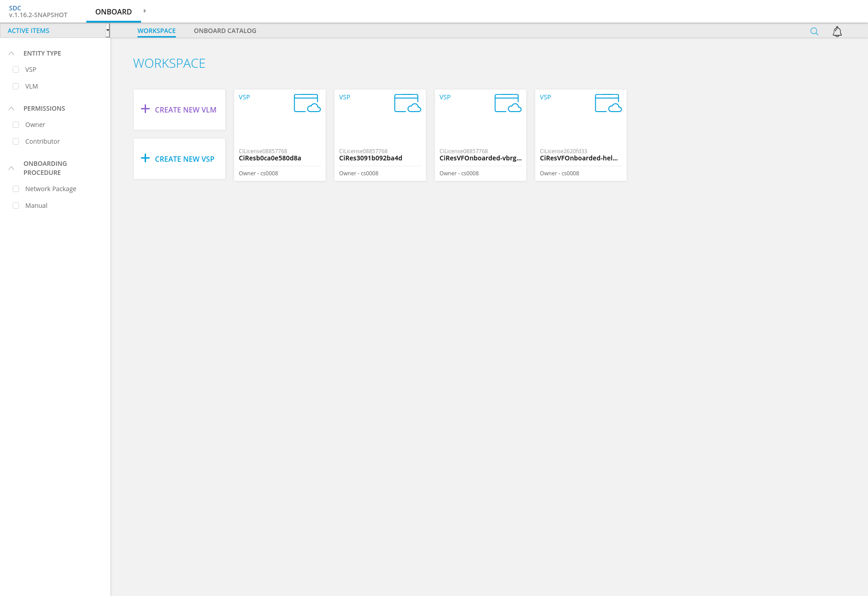This screenshot has width=868, height=596.
Task: Click the SDC home link
Action: coord(15,8)
